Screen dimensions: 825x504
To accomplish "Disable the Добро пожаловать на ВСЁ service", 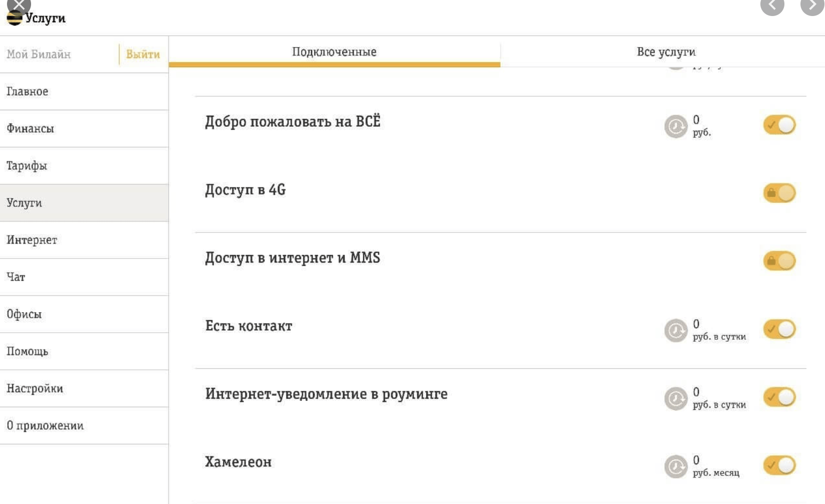I will (780, 126).
